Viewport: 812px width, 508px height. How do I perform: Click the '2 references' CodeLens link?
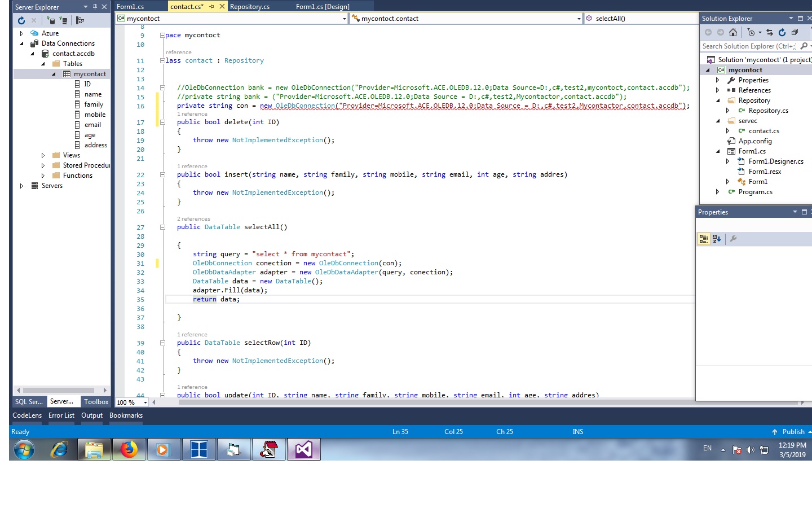(x=193, y=219)
